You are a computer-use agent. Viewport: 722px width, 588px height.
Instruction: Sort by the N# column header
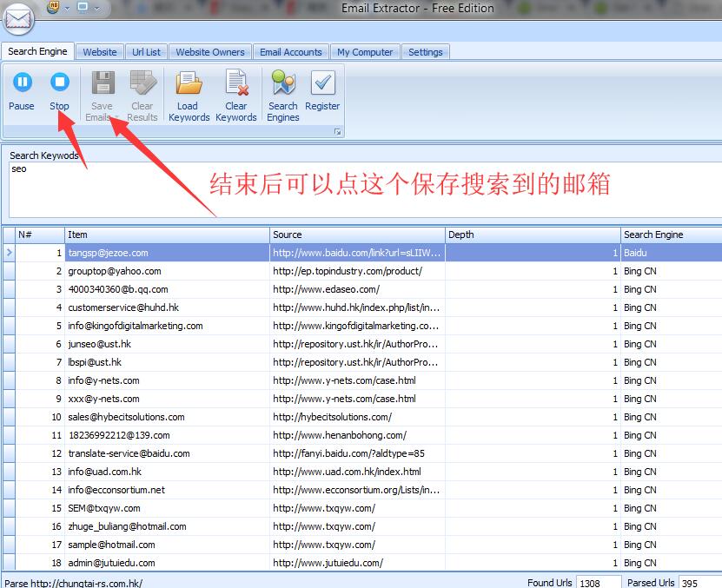40,235
